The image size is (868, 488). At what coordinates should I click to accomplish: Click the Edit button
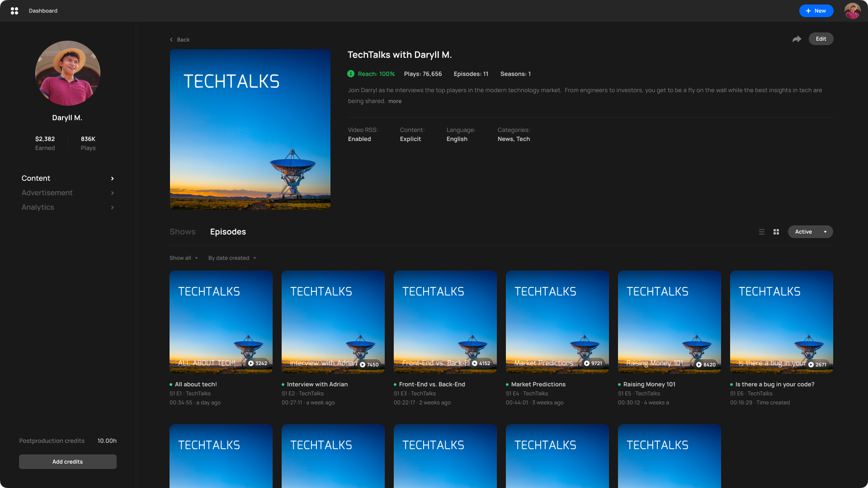click(x=821, y=39)
